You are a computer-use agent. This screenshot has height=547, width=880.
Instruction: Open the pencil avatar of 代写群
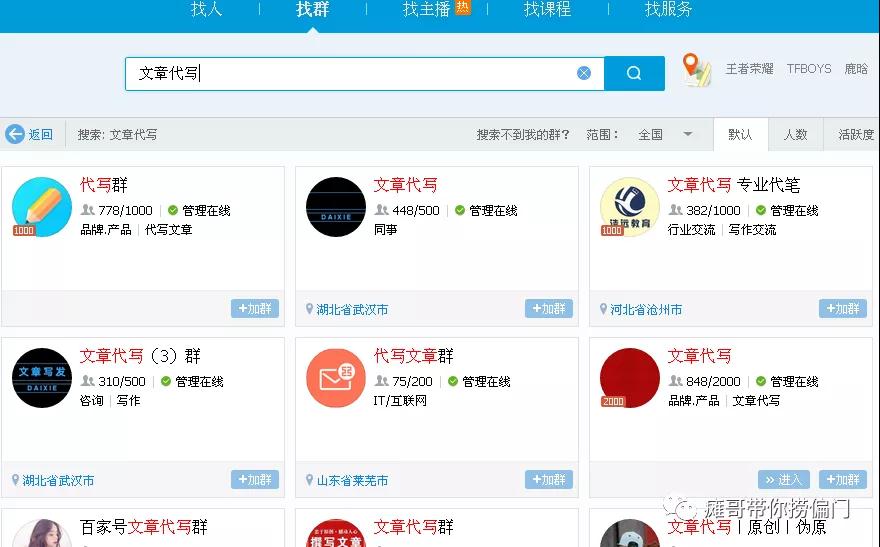41,207
